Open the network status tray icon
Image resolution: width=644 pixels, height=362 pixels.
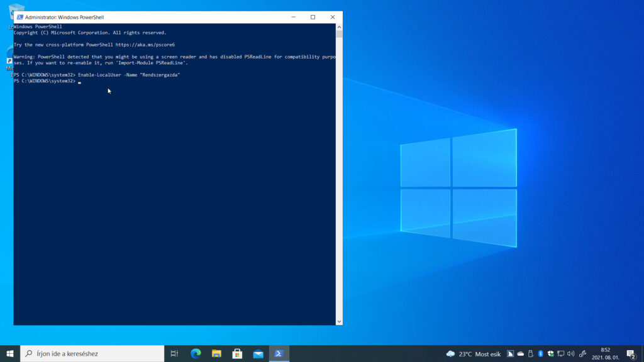point(560,354)
